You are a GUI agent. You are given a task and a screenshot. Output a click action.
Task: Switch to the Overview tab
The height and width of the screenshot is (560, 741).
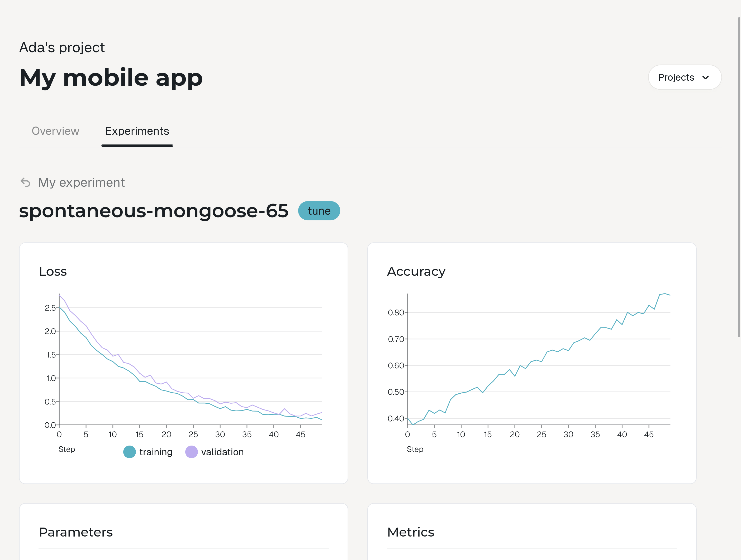click(x=55, y=131)
